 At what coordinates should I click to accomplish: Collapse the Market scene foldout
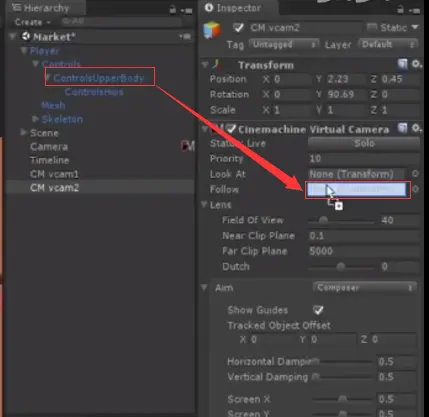(x=13, y=36)
